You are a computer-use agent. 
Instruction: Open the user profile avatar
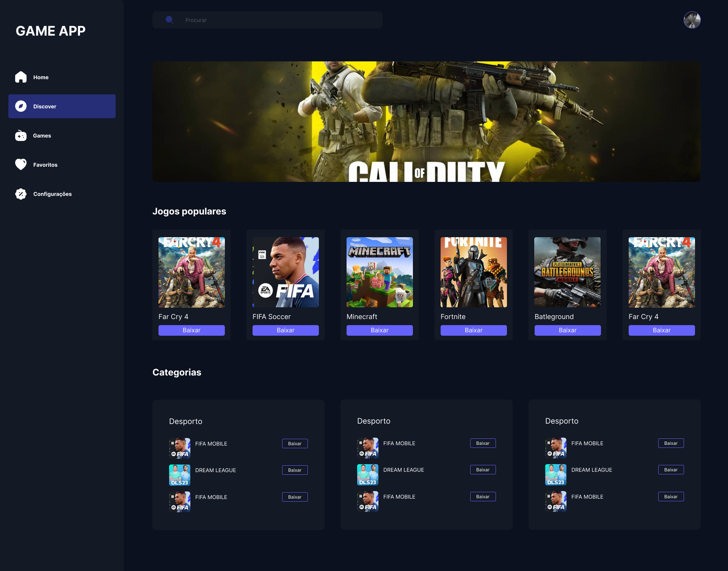pos(692,20)
